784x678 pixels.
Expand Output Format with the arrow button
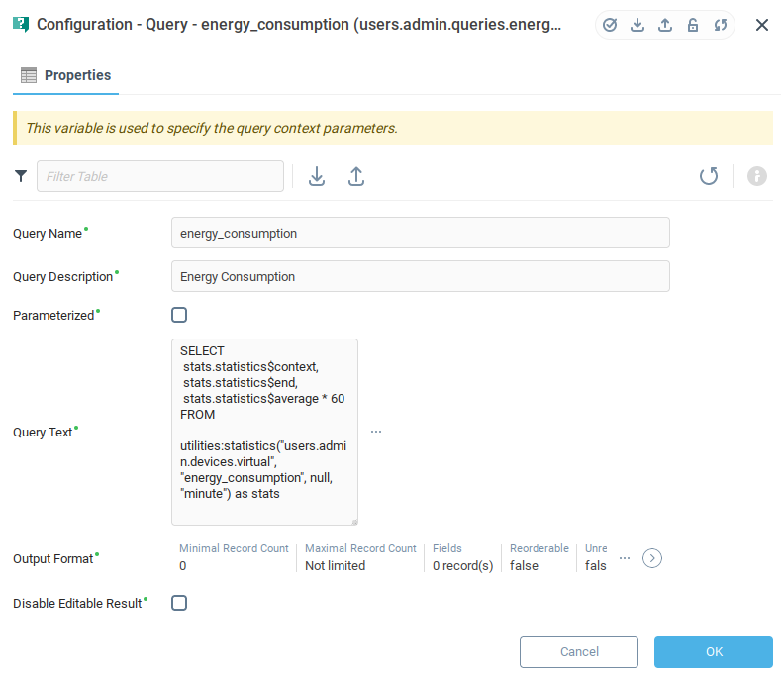651,558
